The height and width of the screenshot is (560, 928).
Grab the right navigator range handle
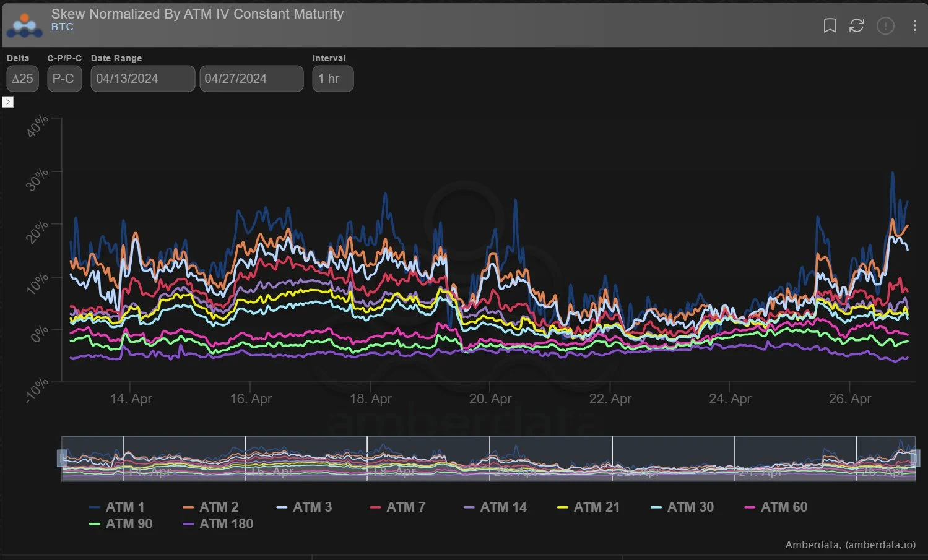pyautogui.click(x=915, y=458)
